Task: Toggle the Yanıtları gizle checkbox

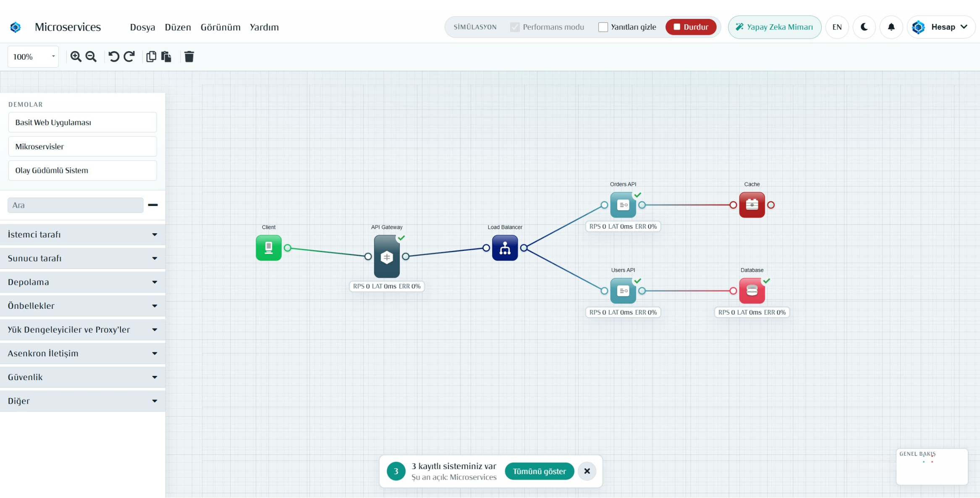Action: (x=603, y=27)
